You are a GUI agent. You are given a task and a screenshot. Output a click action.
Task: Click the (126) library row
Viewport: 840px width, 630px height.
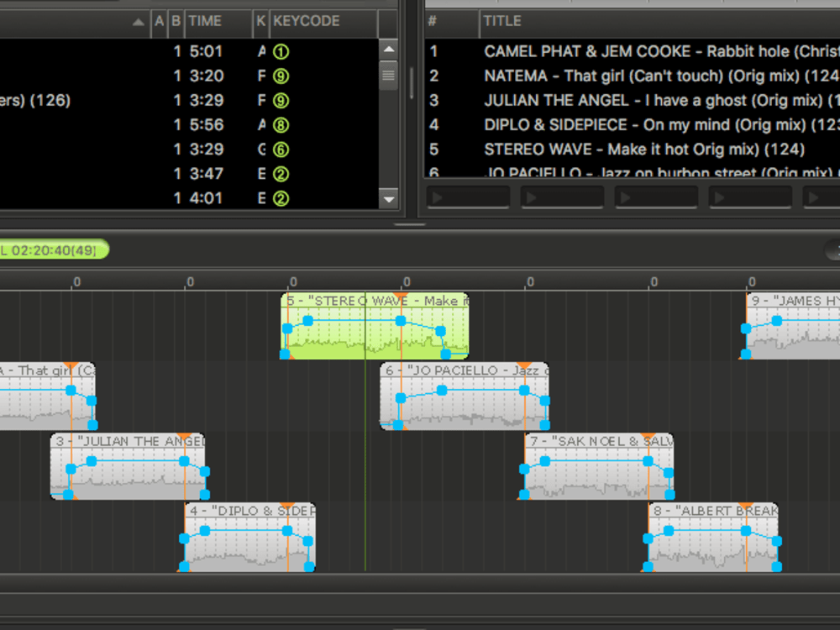(x=189, y=101)
